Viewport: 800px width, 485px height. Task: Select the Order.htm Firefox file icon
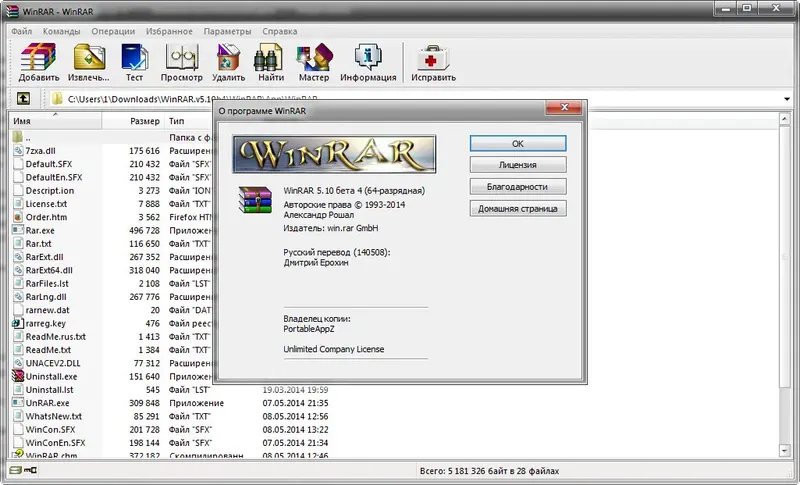(x=18, y=217)
